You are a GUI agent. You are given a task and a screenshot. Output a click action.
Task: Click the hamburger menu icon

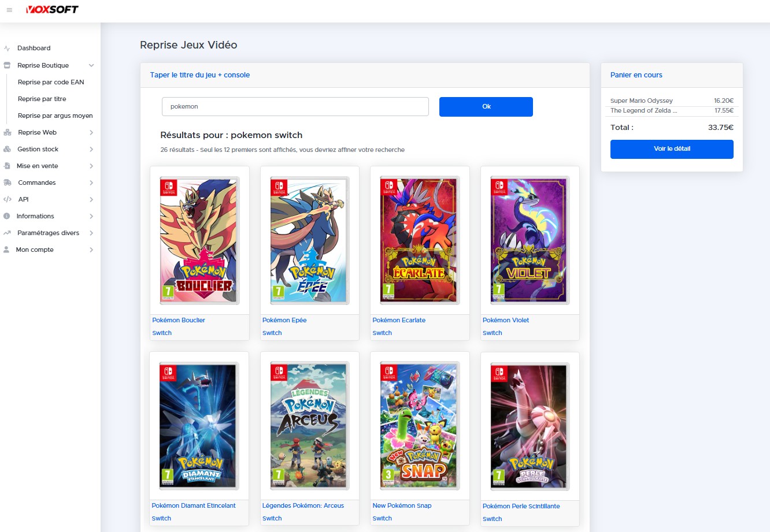click(9, 10)
